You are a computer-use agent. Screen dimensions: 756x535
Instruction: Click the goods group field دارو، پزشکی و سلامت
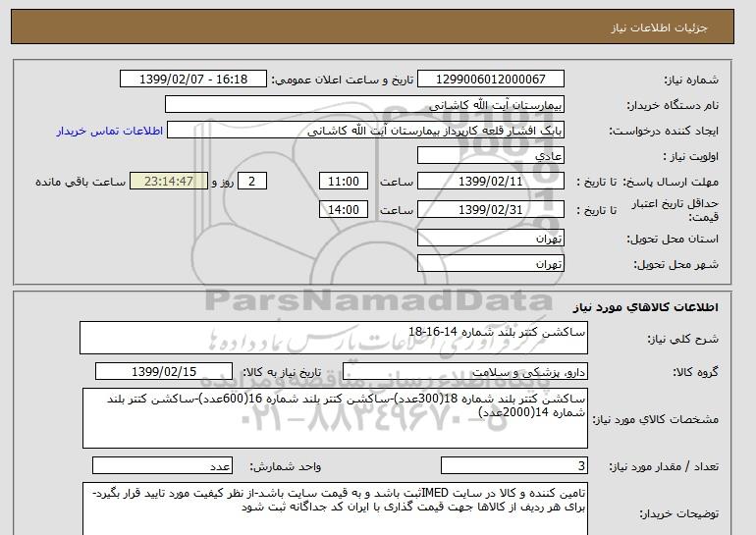464,372
